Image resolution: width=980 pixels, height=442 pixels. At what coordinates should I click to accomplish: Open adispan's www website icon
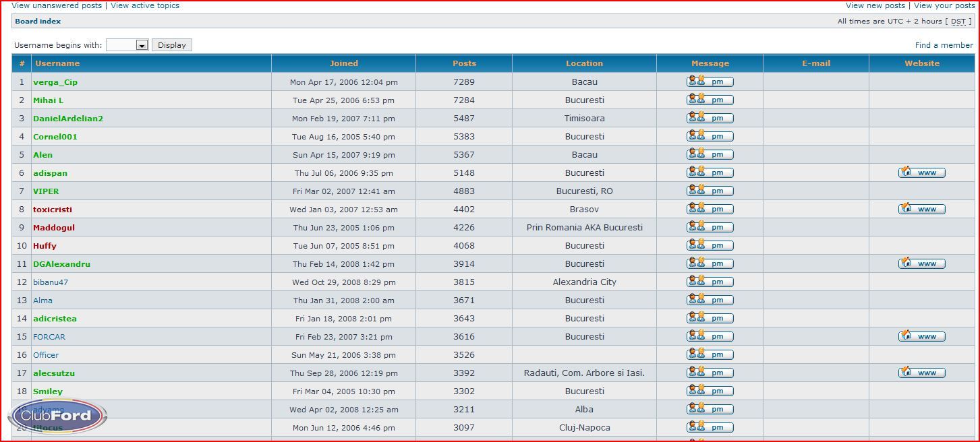921,172
